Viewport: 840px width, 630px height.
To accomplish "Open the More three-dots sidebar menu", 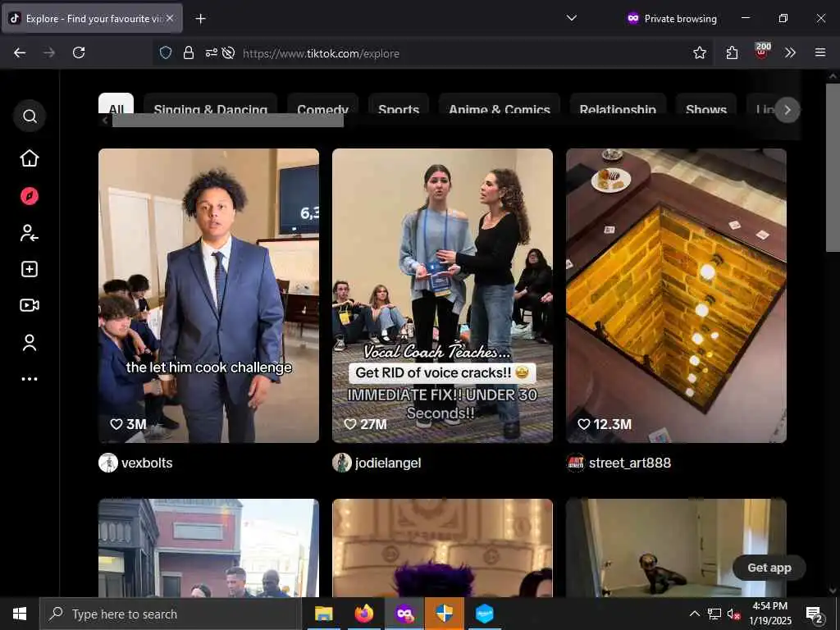I will click(x=30, y=379).
